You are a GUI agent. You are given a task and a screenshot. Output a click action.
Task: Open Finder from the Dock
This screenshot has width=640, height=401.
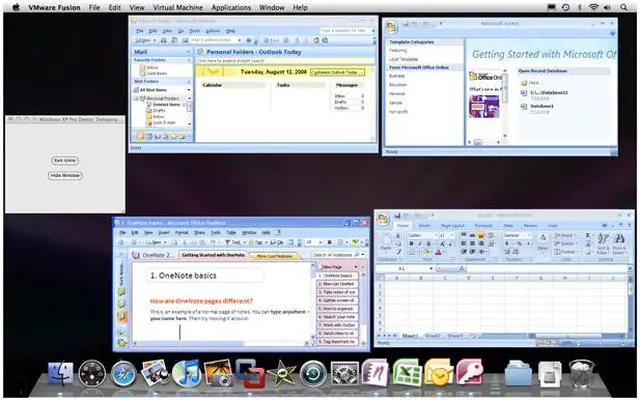[60, 373]
